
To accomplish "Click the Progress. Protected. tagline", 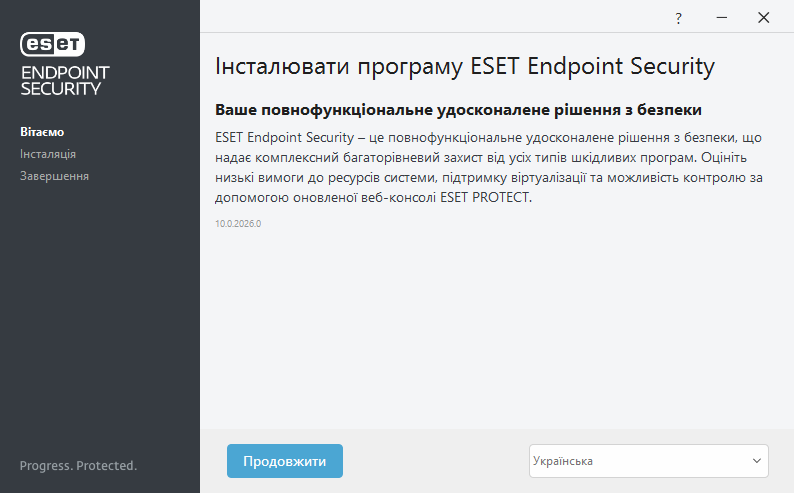I will [78, 466].
